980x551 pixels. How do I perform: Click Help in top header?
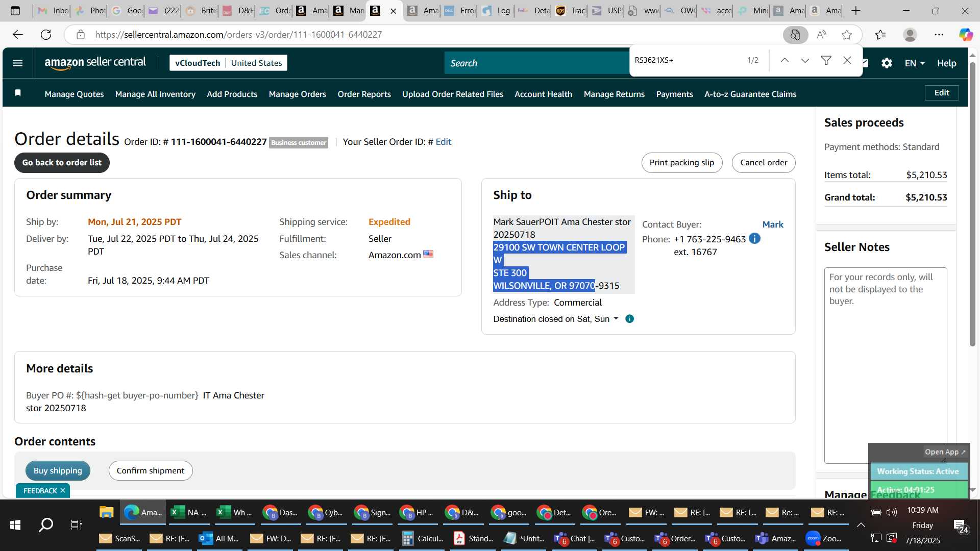pos(946,63)
